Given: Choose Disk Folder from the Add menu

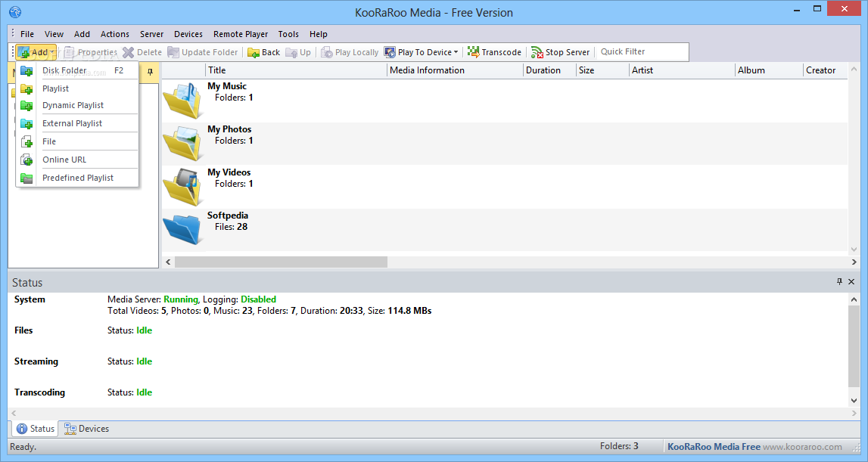Looking at the screenshot, I should 77,70.
